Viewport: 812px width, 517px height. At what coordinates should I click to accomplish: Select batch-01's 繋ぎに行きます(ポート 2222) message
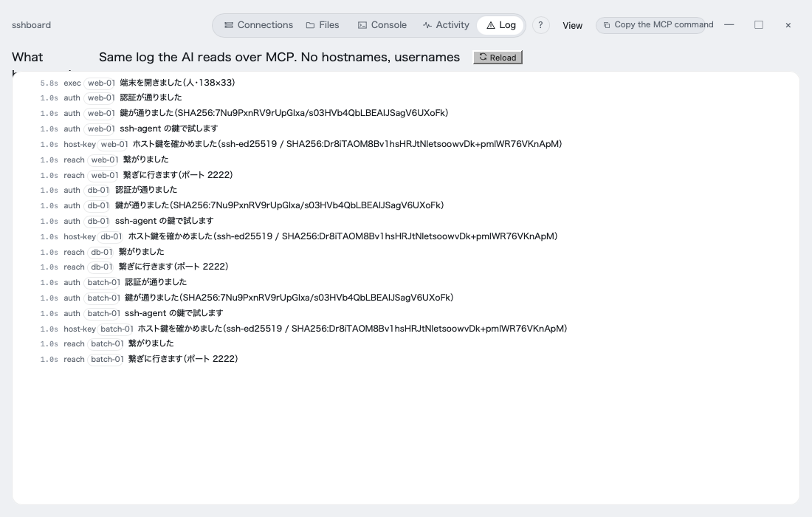(183, 359)
